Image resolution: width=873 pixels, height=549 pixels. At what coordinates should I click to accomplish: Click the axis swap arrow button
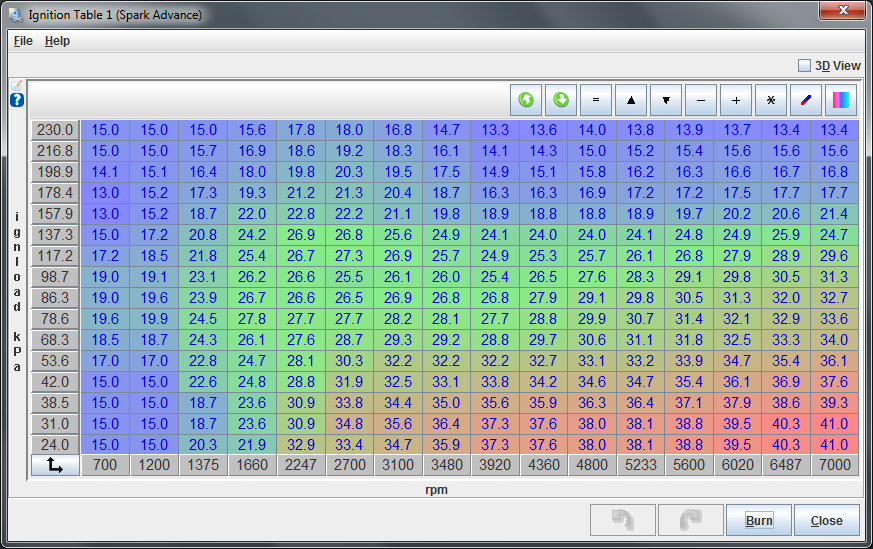pos(55,465)
